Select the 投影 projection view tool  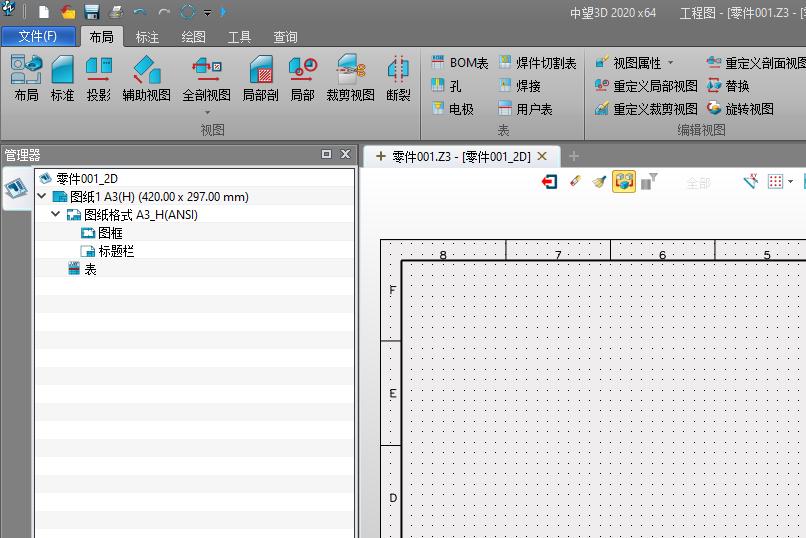click(98, 78)
